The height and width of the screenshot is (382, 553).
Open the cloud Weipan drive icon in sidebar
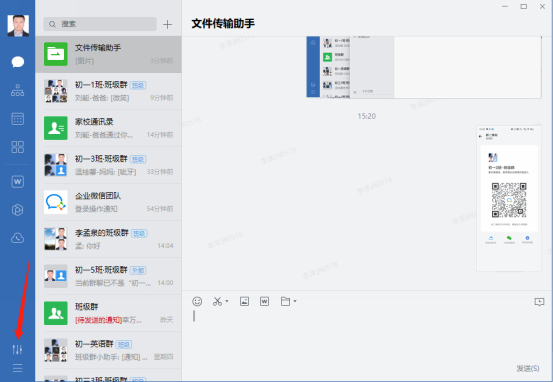(18, 238)
